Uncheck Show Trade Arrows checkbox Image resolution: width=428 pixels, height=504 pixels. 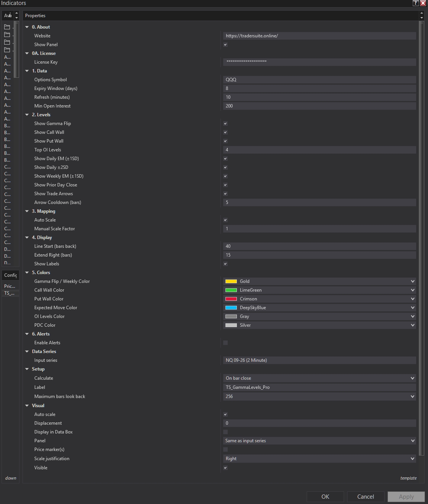point(225,194)
